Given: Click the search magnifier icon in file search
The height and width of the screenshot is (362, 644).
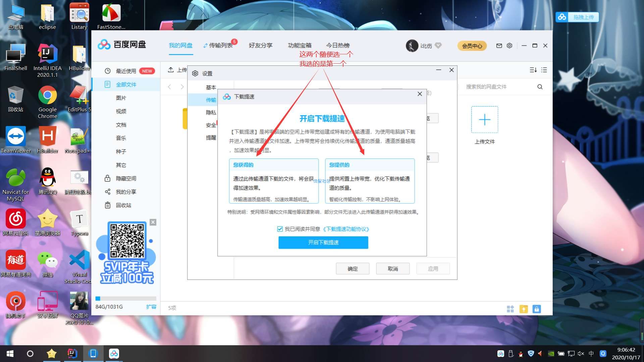Looking at the screenshot, I should (540, 87).
